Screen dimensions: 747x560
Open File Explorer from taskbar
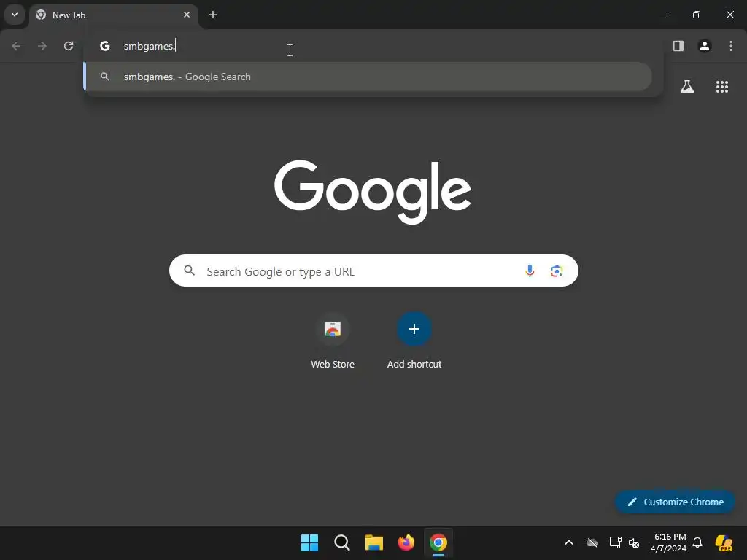point(374,542)
